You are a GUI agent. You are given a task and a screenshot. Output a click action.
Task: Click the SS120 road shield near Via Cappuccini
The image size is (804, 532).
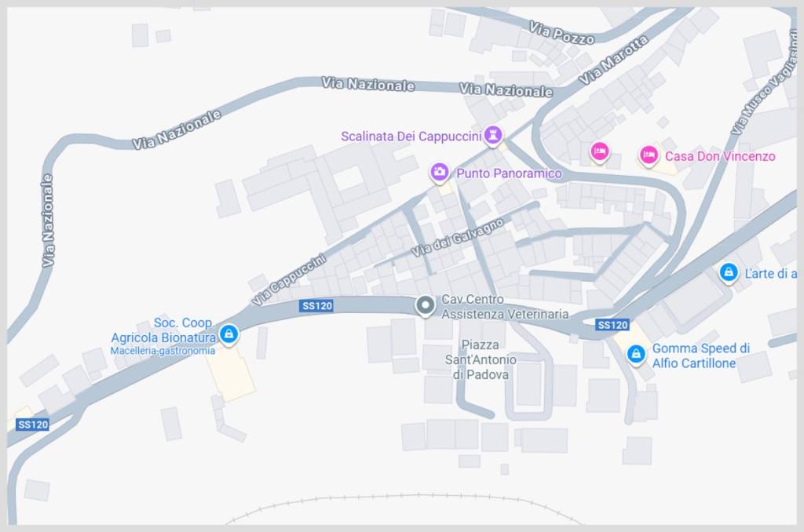316,306
